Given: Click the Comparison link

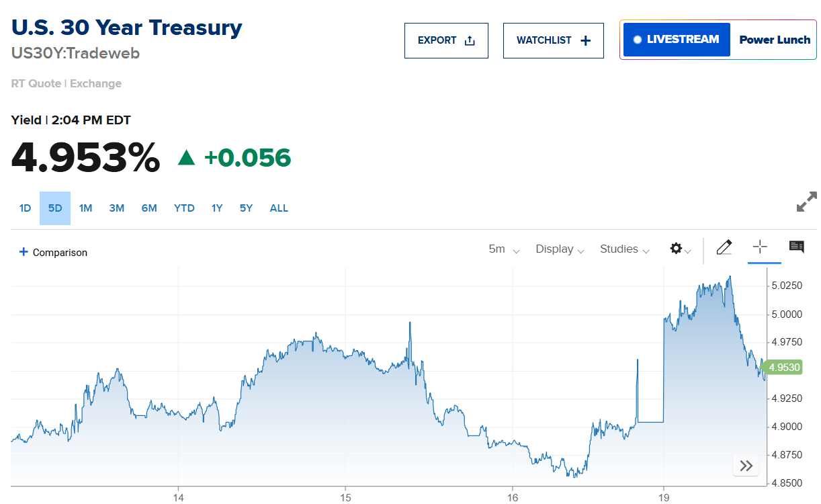Looking at the screenshot, I should [x=52, y=252].
